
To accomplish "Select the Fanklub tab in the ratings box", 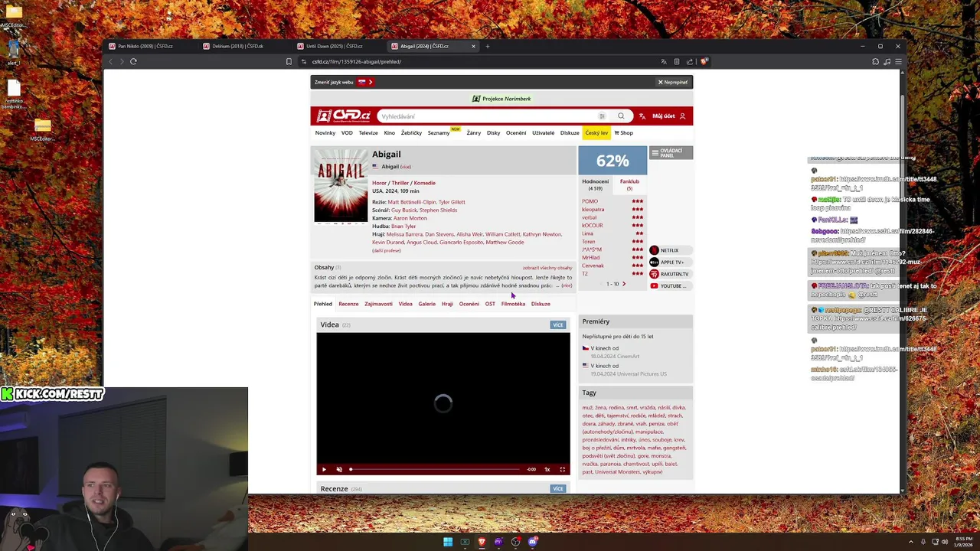I will [x=629, y=184].
